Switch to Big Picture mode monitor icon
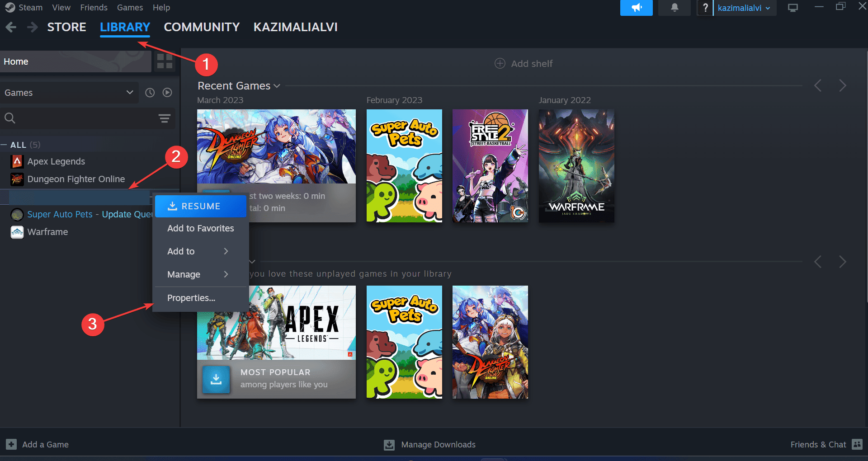Image resolution: width=868 pixels, height=461 pixels. 793,8
